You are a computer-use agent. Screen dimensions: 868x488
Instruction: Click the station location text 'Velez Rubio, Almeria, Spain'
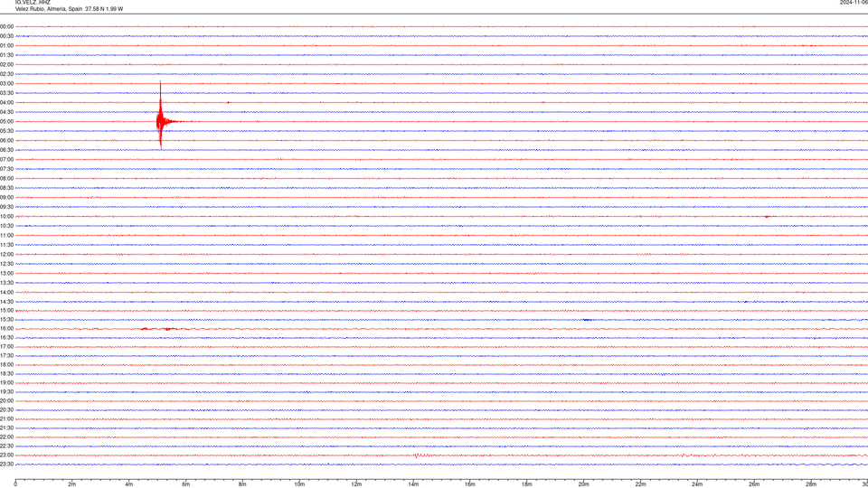pos(49,9)
